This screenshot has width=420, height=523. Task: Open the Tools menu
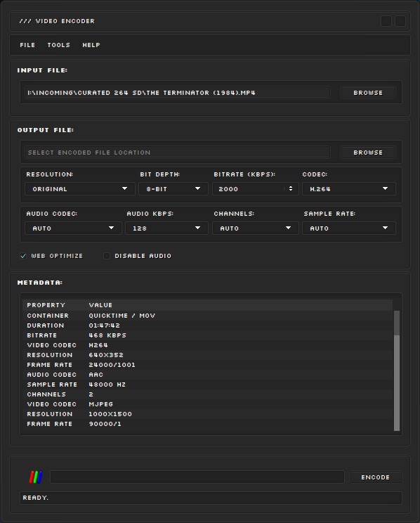pos(59,45)
